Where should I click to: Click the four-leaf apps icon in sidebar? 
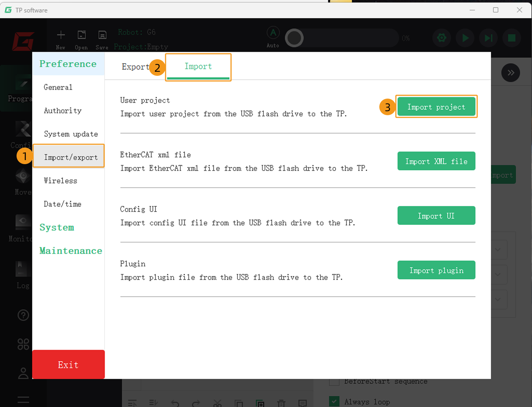(23, 344)
